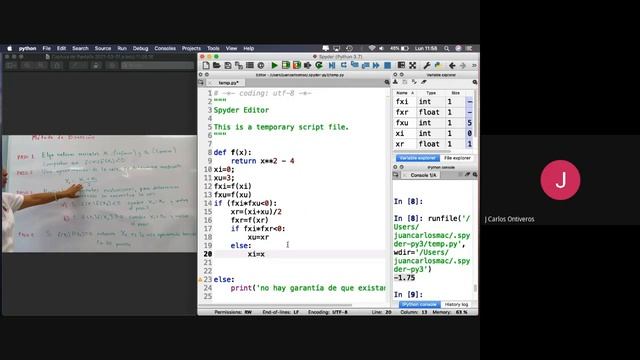Select the fxr float variable row
This screenshot has width=640, height=360.
[x=433, y=112]
